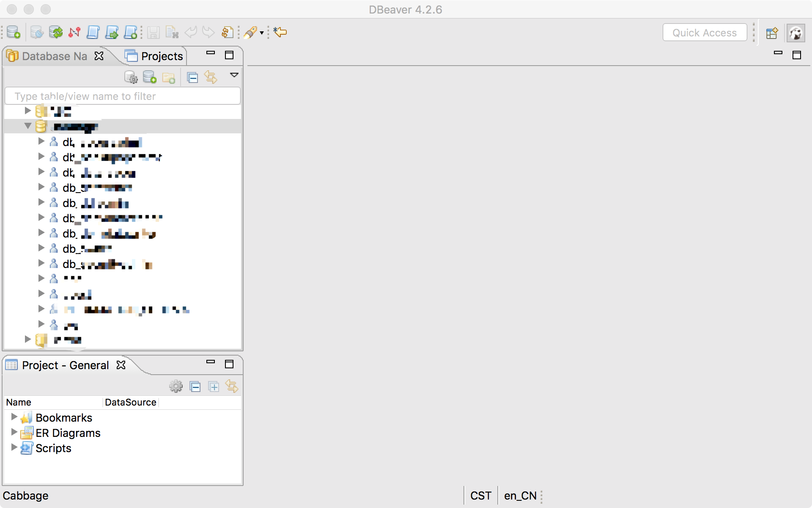
Task: Click Edit Connection gear-database icon in navigator
Action: (131, 77)
